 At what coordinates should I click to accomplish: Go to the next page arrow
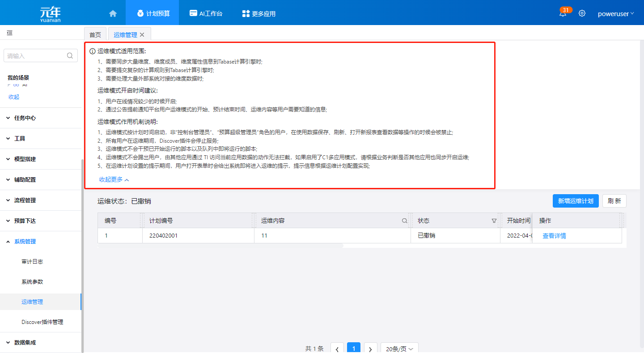370,349
